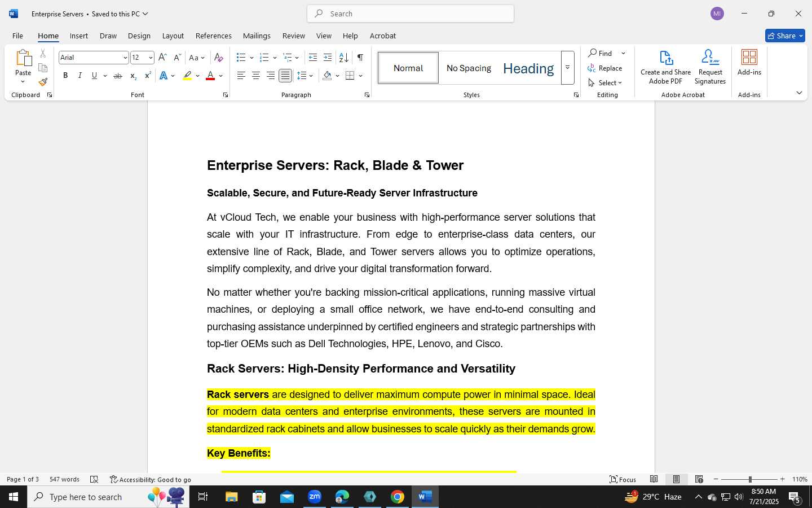This screenshot has height=508, width=812.
Task: Click Accessibility: Good to go status
Action: pos(151,479)
